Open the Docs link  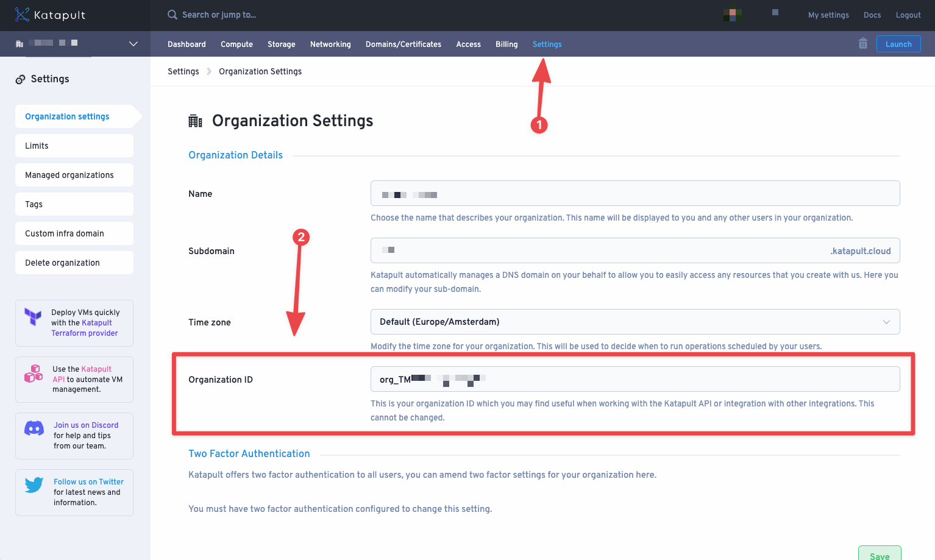tap(872, 15)
